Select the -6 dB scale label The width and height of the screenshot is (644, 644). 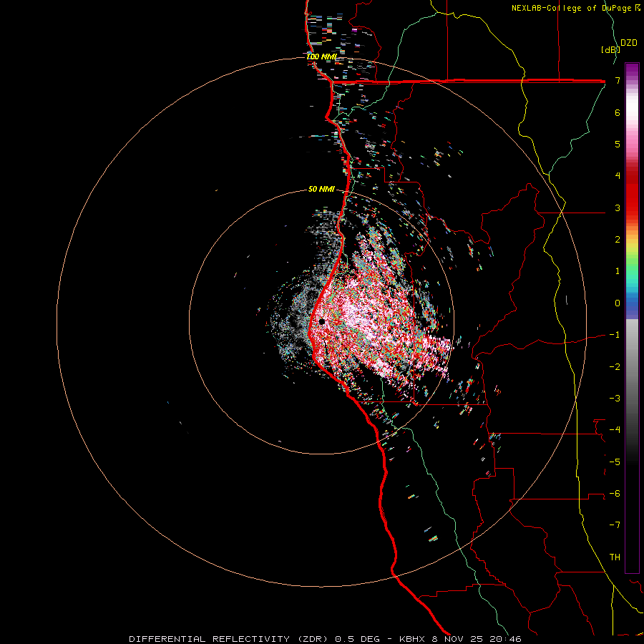615,494
